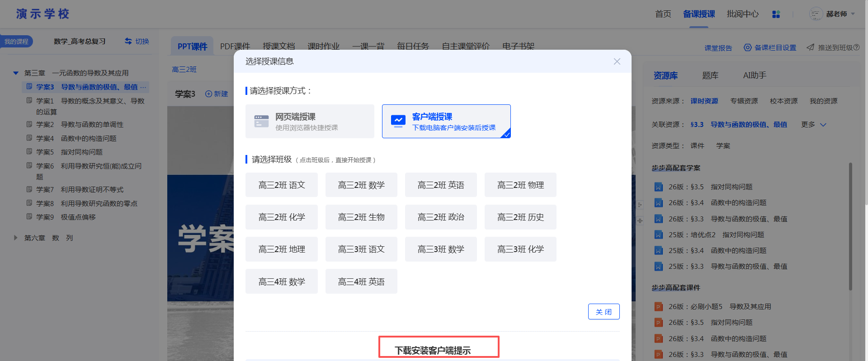The width and height of the screenshot is (868, 361).
Task: Click the monitor icon in 客户端授课
Action: tap(398, 121)
